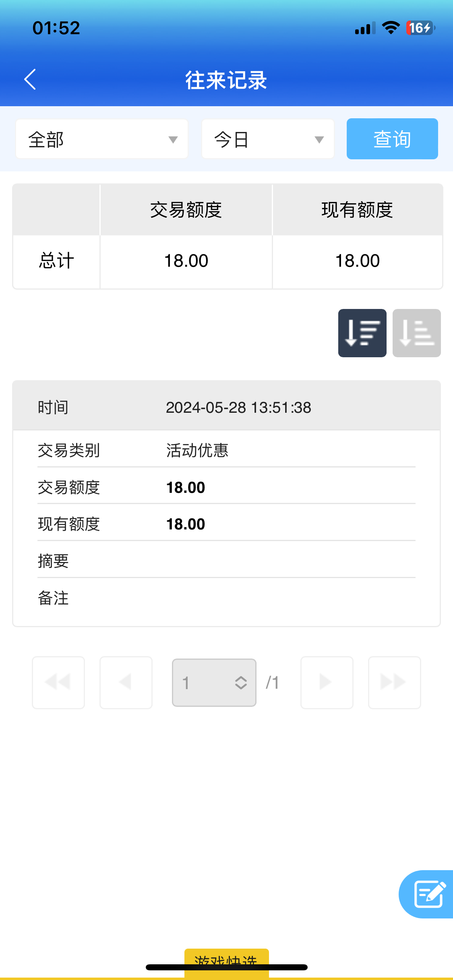This screenshot has width=453, height=980.
Task: Go to previous page of records
Action: [126, 682]
